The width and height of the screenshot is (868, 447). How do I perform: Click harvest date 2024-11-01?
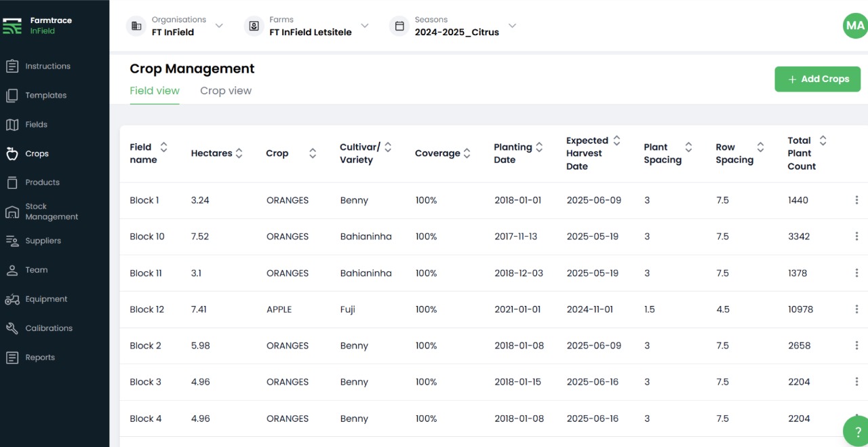pos(590,309)
